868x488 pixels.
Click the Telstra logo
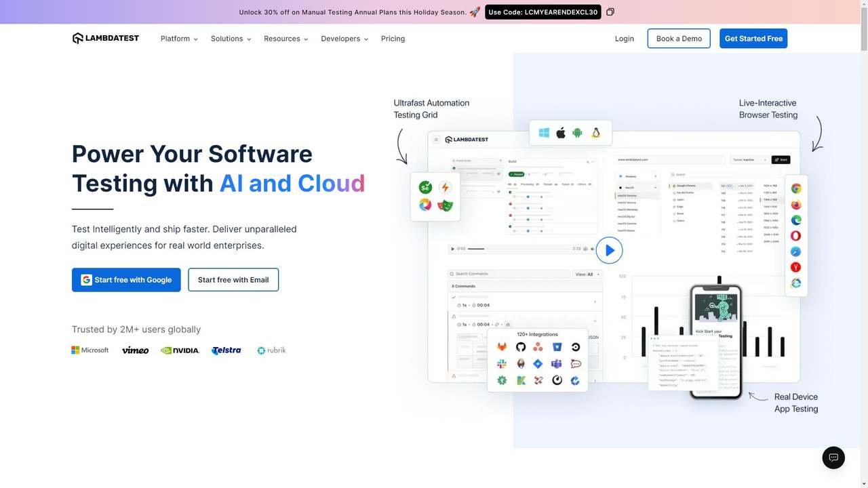226,350
